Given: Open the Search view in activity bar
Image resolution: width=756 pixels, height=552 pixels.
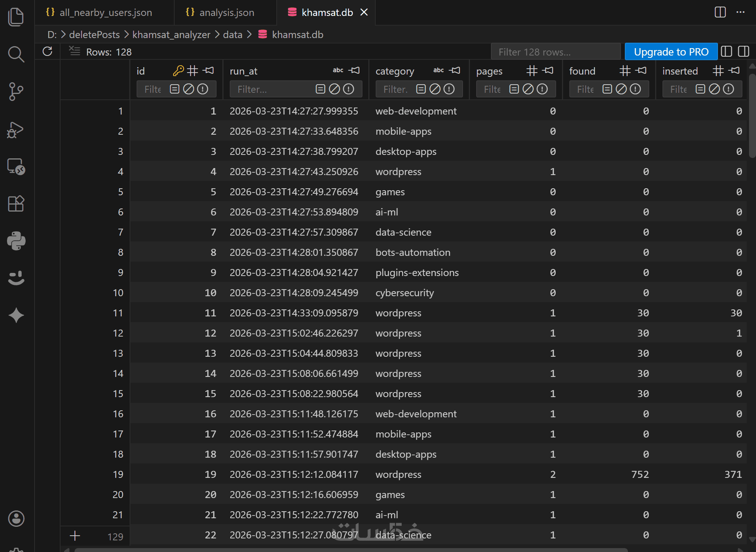Looking at the screenshot, I should point(16,54).
